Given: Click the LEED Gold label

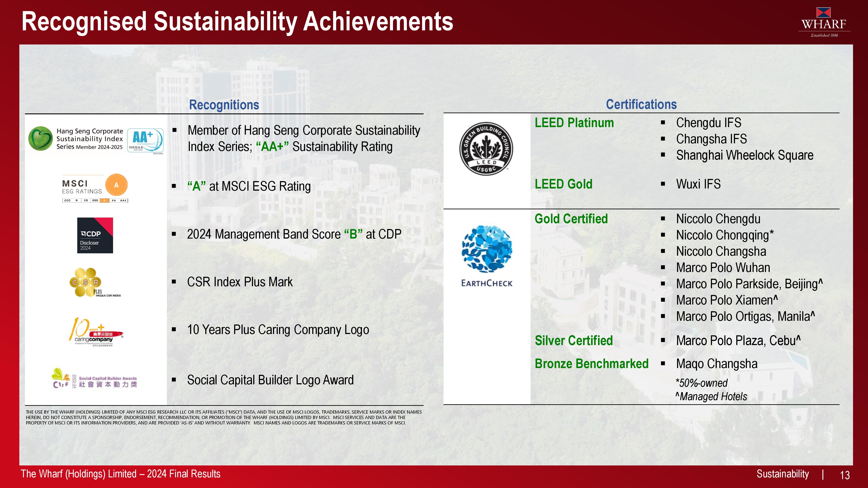Looking at the screenshot, I should (563, 184).
